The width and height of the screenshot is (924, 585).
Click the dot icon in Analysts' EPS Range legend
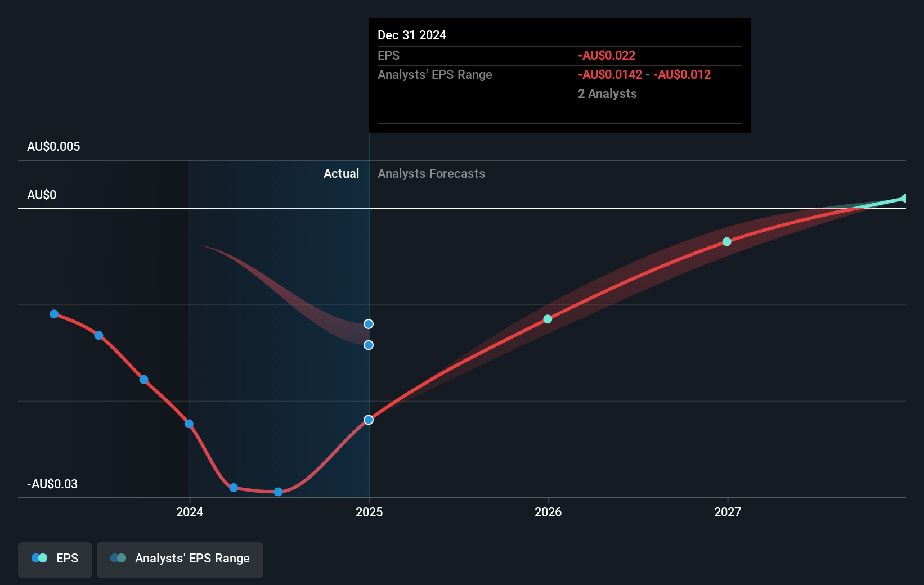pyautogui.click(x=118, y=557)
